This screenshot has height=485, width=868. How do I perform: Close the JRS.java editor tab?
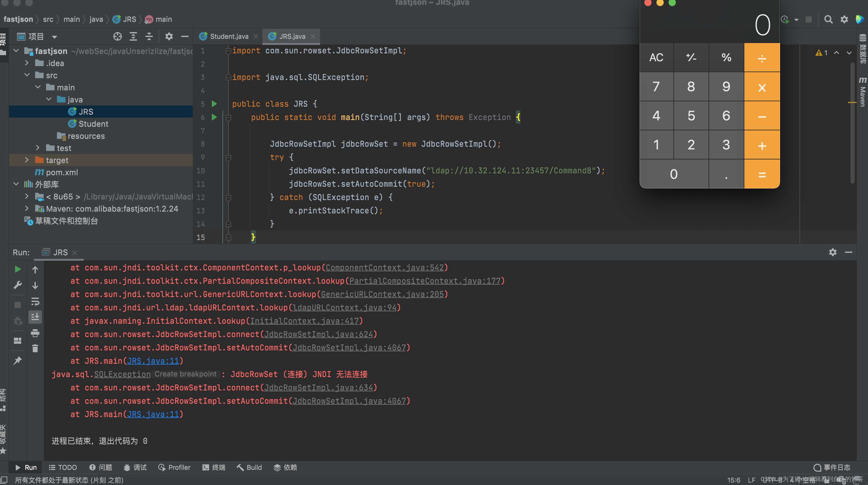click(x=313, y=36)
